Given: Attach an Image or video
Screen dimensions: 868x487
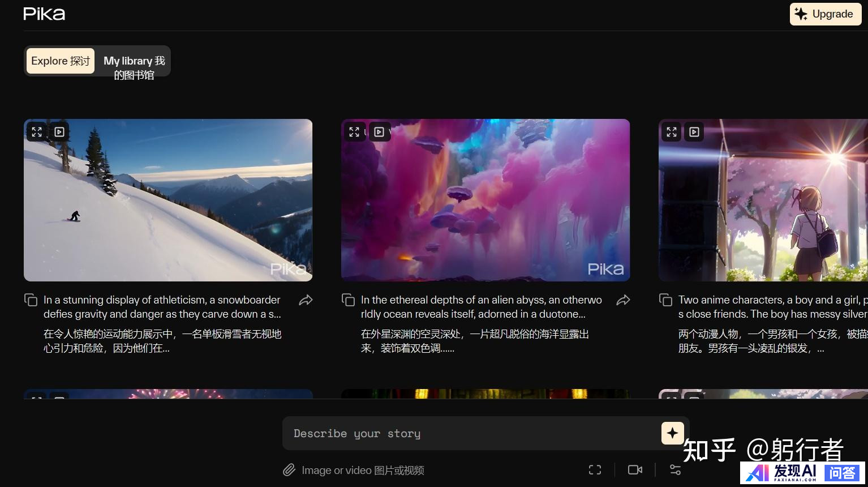Looking at the screenshot, I should [x=353, y=470].
